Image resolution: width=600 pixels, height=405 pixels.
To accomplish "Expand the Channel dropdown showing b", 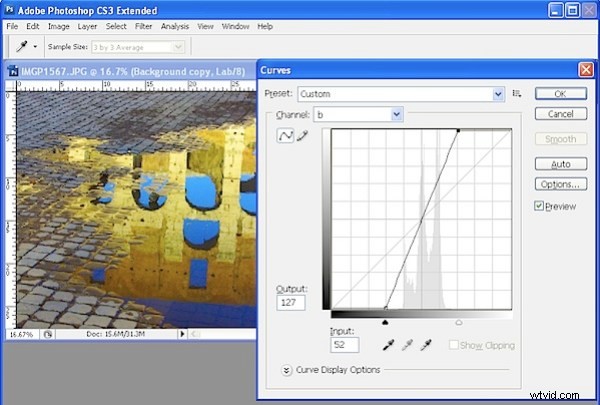I will (358, 114).
